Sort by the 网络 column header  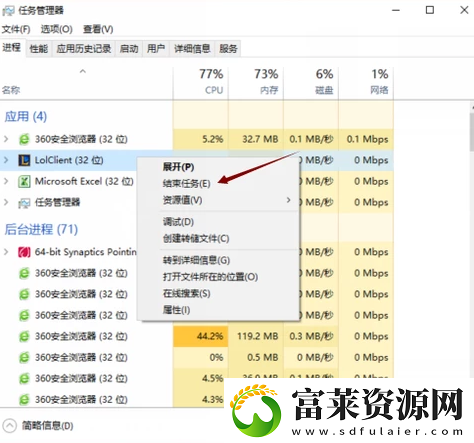click(366, 83)
